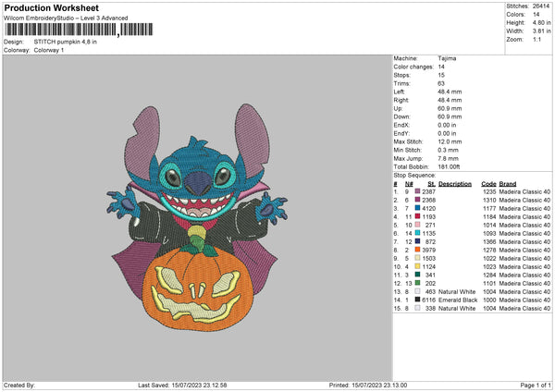Click the 'Code' column header
Viewport: 555px width, 392px height.
(x=488, y=184)
